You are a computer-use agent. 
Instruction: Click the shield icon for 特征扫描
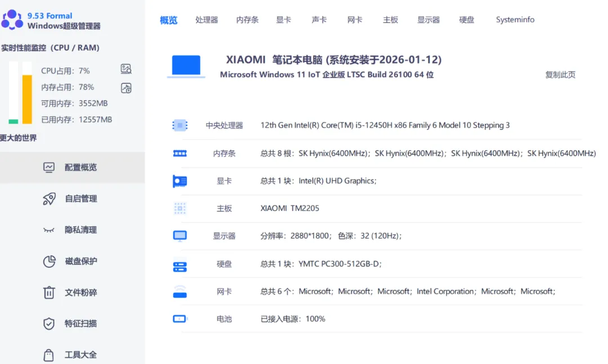point(49,323)
